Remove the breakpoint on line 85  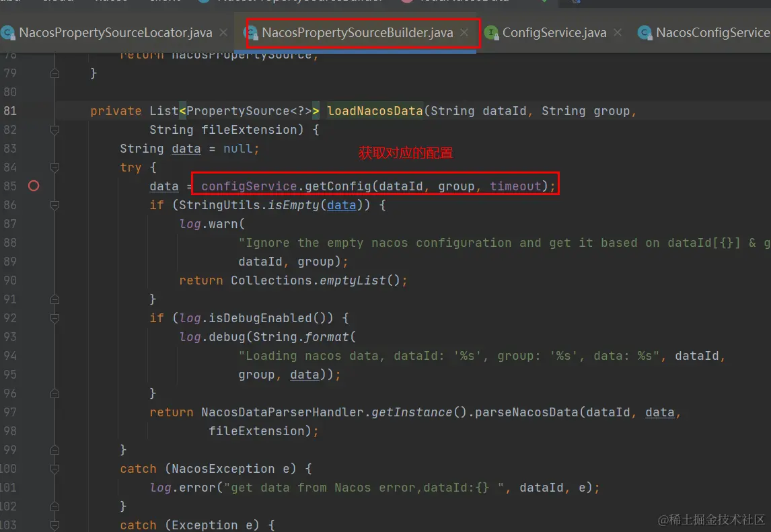click(34, 186)
